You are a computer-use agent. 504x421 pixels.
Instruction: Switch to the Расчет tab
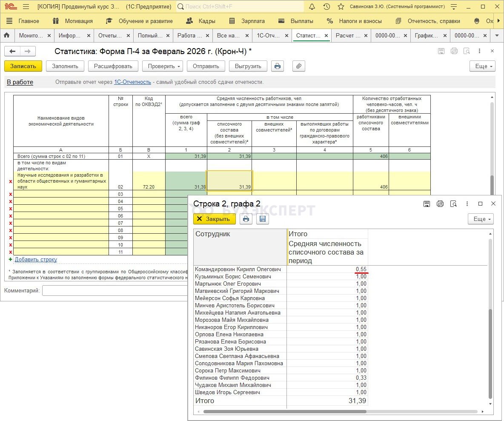pos(348,36)
